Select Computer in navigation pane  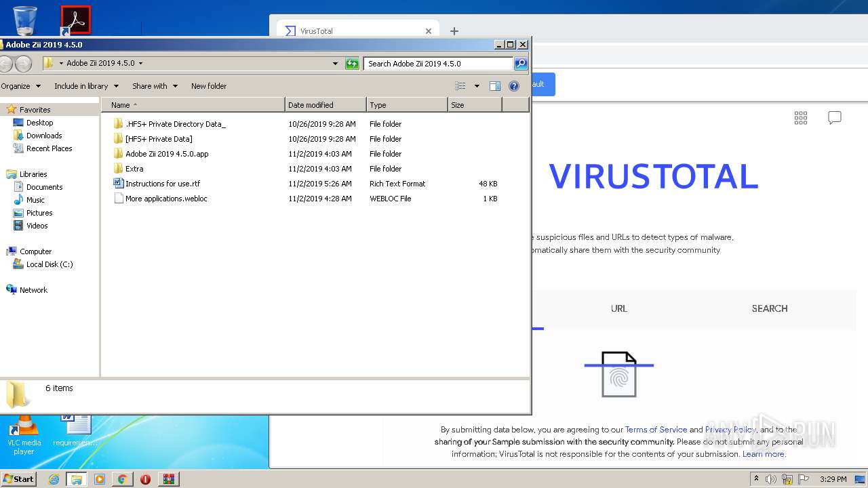pyautogui.click(x=35, y=251)
